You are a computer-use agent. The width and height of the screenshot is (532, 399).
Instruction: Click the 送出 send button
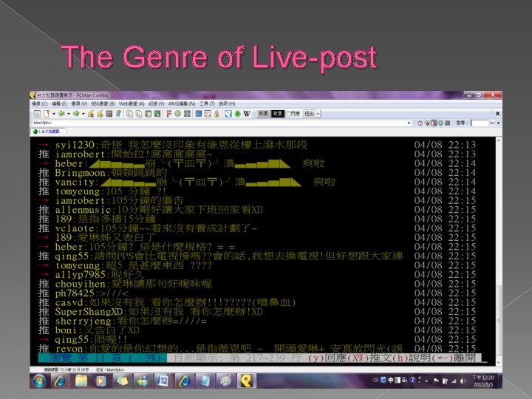(310, 113)
